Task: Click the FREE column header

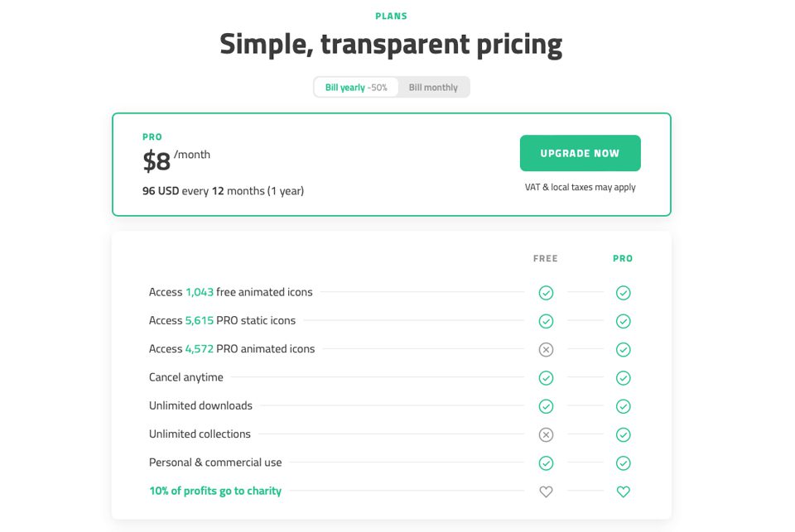Action: click(546, 258)
